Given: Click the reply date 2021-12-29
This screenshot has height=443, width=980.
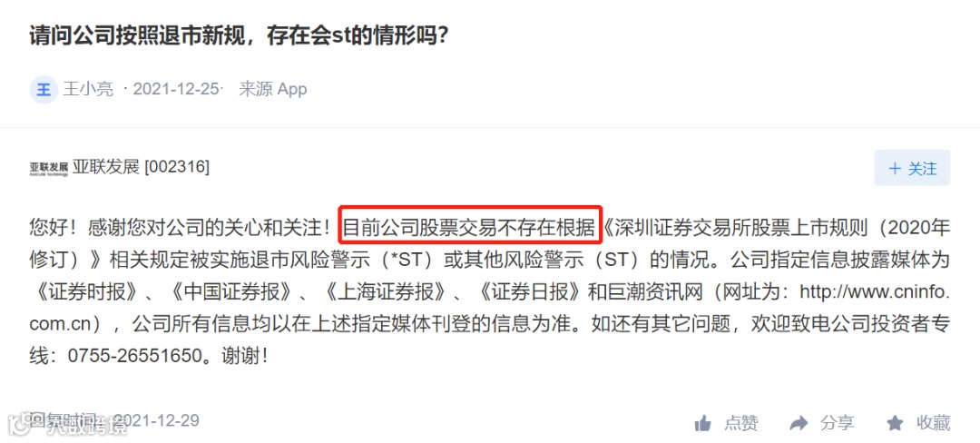Looking at the screenshot, I should [x=156, y=420].
